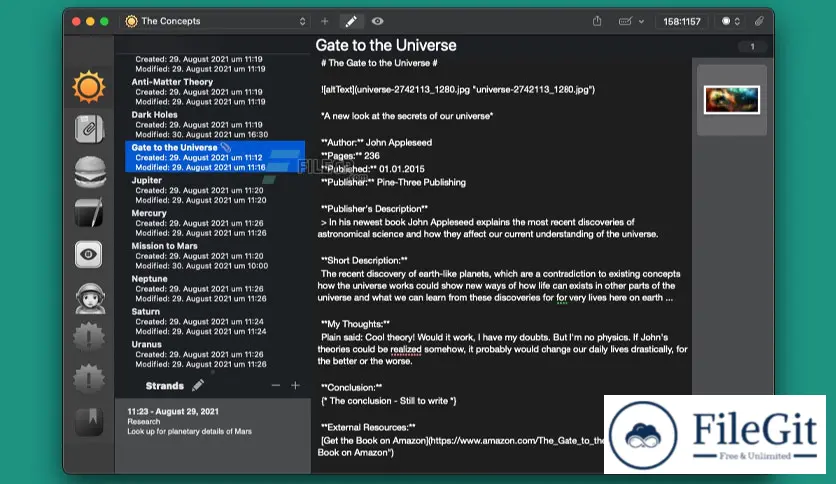
Task: Add strand with the plus button
Action: pos(295,385)
